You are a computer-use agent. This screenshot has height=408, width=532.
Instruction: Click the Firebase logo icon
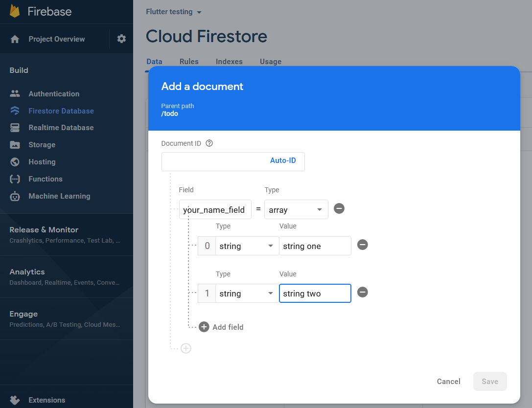pyautogui.click(x=15, y=11)
